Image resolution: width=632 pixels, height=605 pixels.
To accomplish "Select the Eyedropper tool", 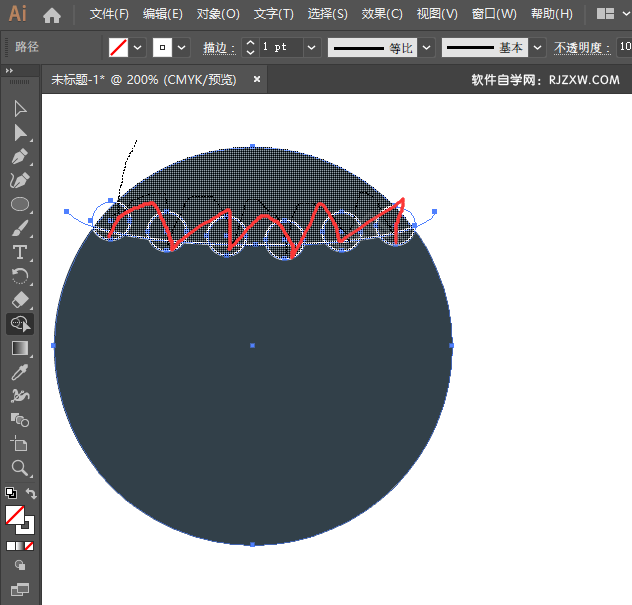I will 20,372.
